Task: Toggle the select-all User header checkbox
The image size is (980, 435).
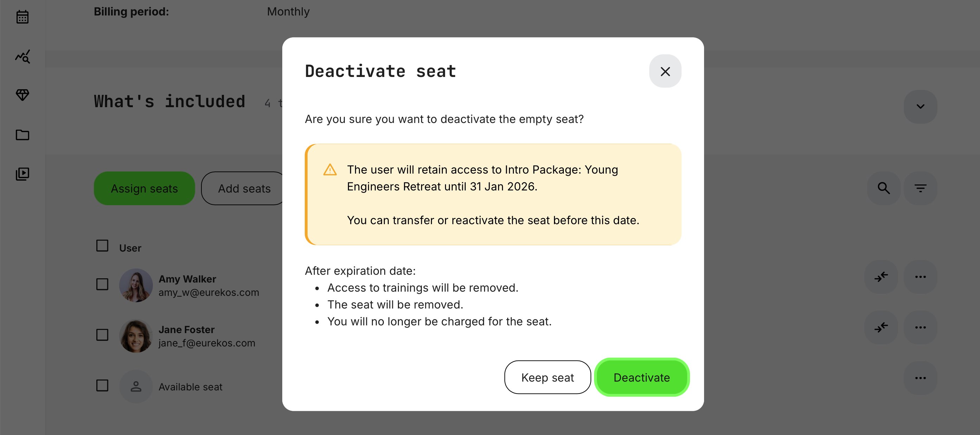Action: pos(102,246)
